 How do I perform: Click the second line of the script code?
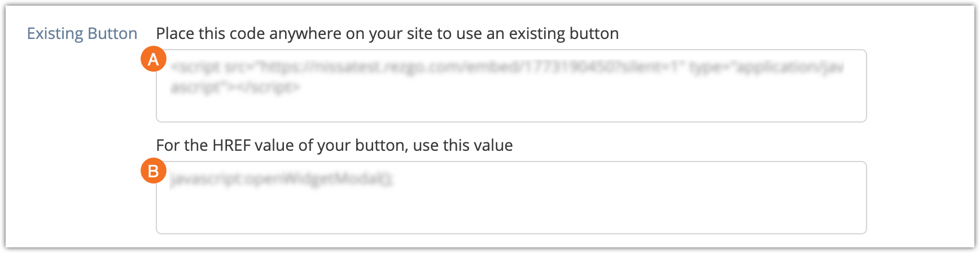point(235,88)
